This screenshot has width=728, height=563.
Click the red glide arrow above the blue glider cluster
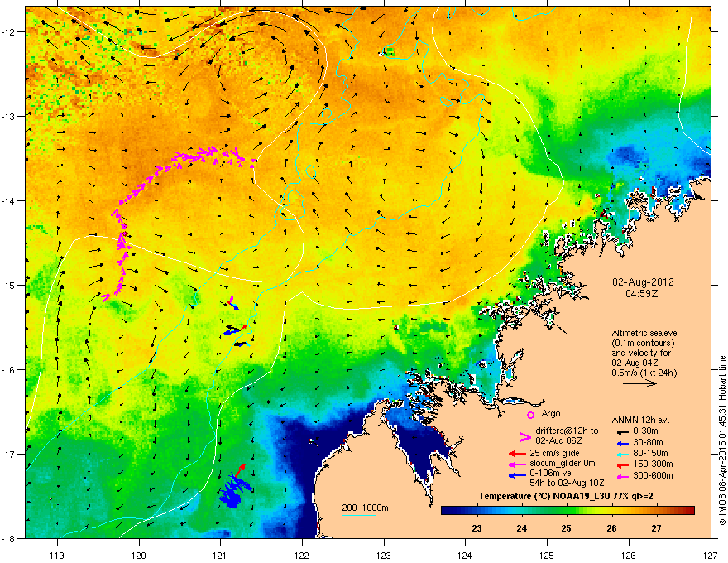pos(240,469)
